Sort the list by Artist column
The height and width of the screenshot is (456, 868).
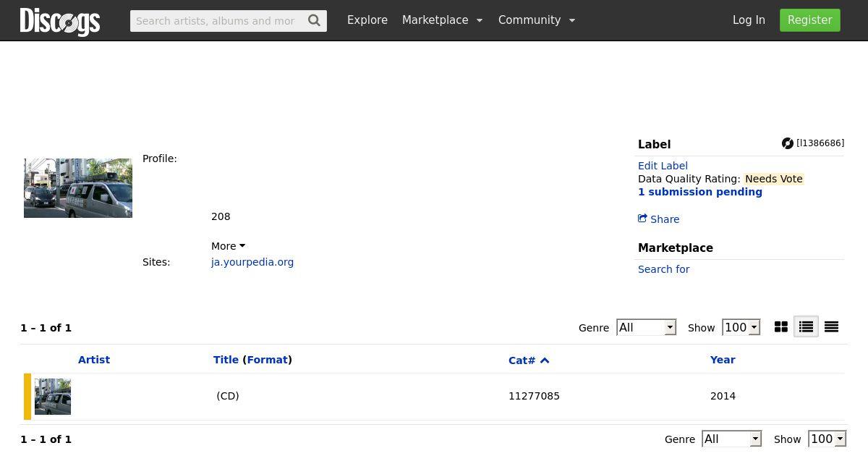tap(94, 360)
